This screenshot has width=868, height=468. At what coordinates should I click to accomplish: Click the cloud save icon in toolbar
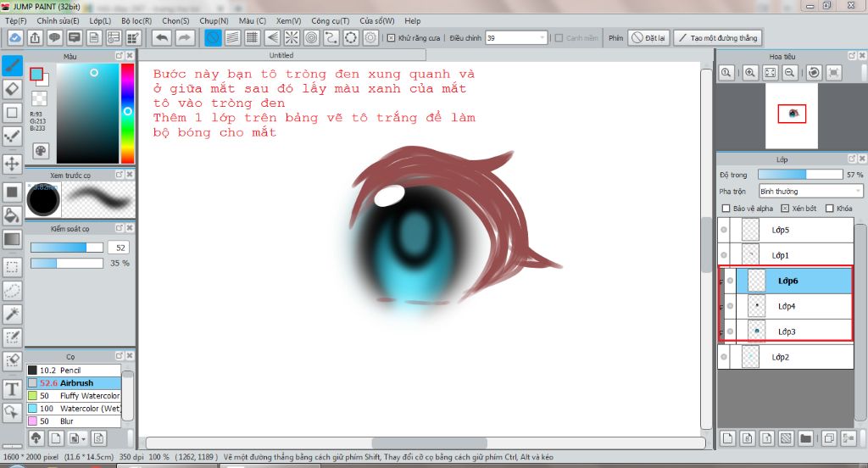(x=15, y=37)
